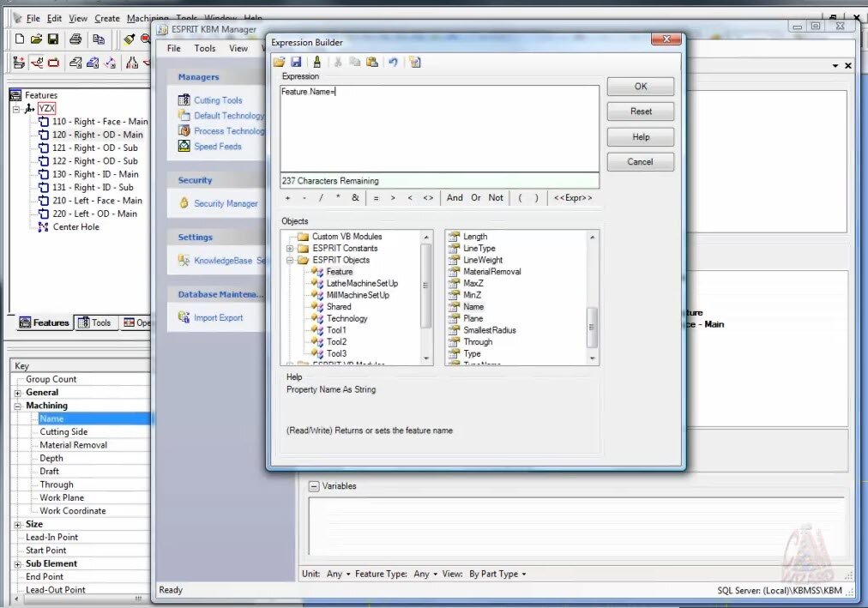The image size is (868, 608).
Task: Open the Tools menu in KBM Manager
Action: pos(205,48)
